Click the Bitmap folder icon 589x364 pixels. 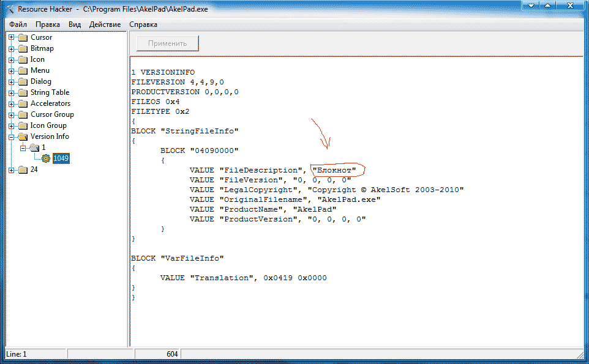23,49
